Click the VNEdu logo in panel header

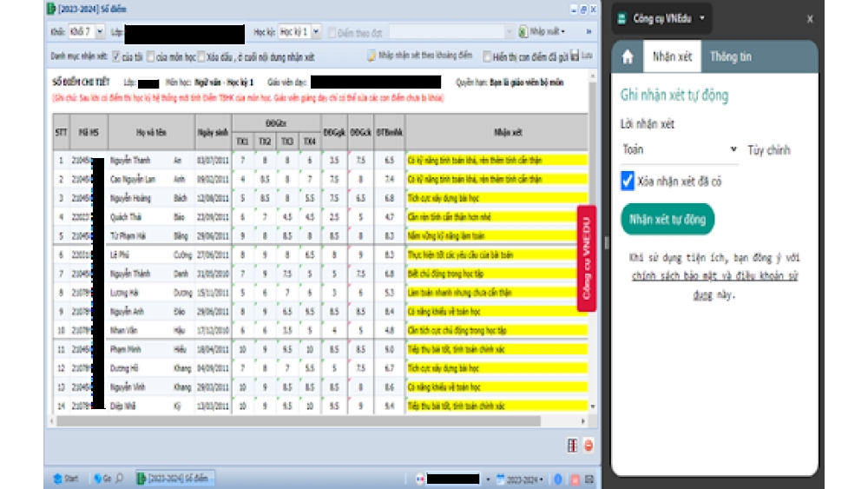[x=621, y=19]
